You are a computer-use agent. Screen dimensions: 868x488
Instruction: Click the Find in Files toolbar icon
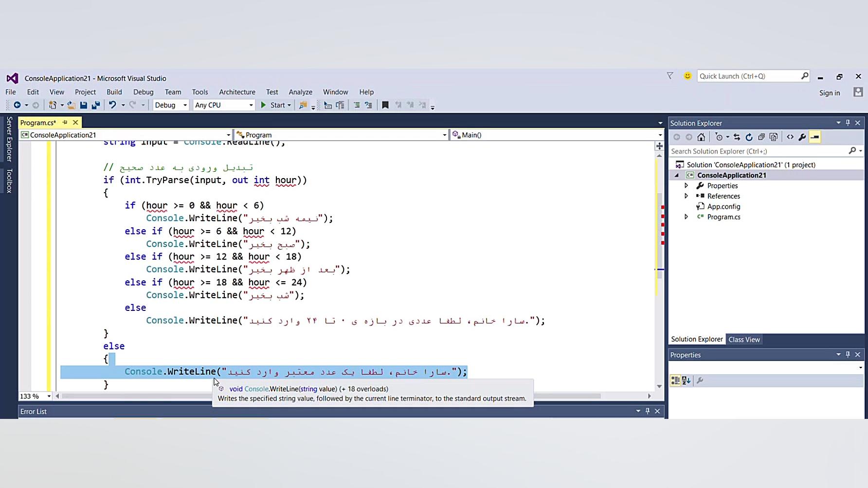tap(303, 105)
